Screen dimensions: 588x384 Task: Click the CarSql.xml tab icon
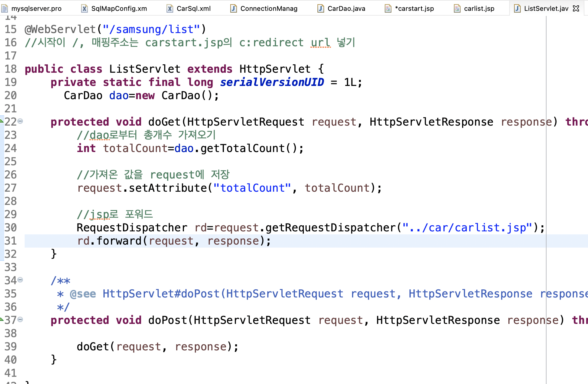170,8
